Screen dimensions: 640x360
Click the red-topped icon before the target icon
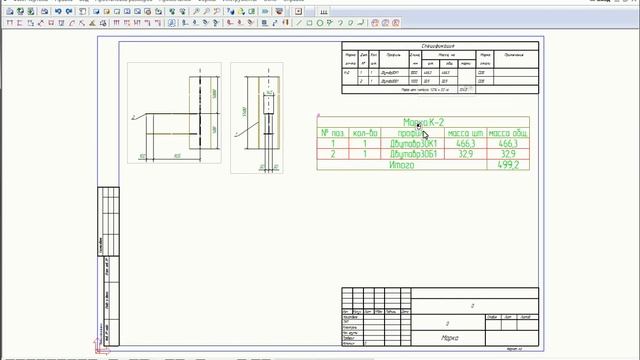(279, 11)
